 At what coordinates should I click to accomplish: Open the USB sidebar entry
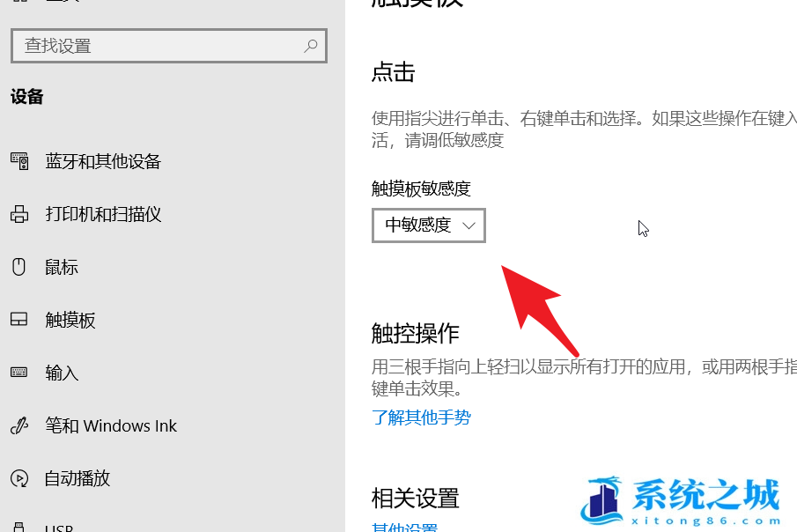point(59,528)
